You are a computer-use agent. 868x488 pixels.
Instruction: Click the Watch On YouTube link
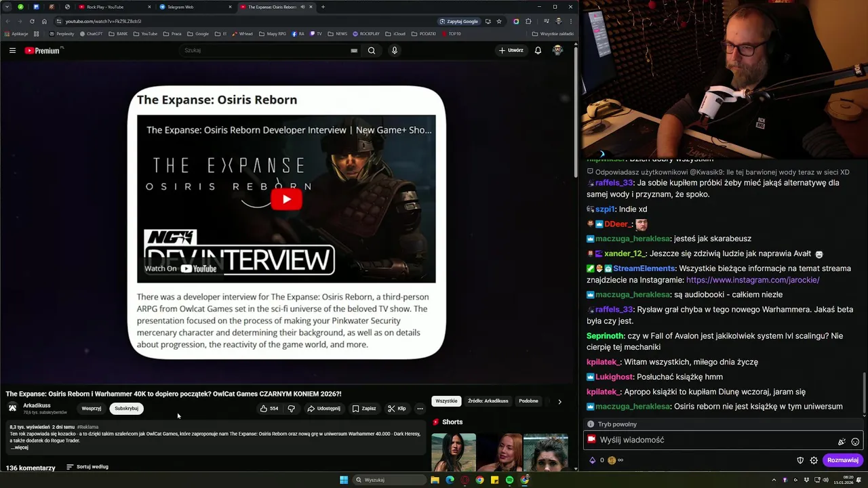click(180, 268)
